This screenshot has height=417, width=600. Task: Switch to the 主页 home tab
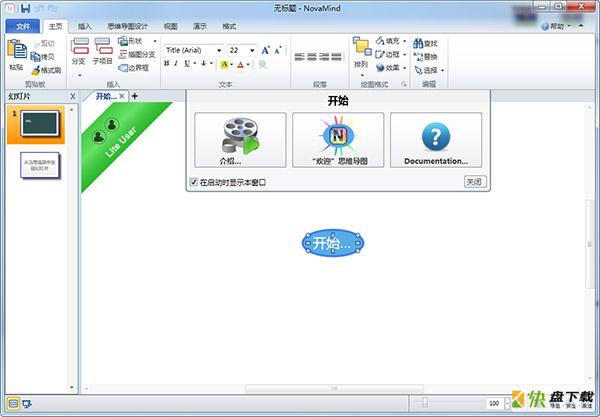coord(55,26)
